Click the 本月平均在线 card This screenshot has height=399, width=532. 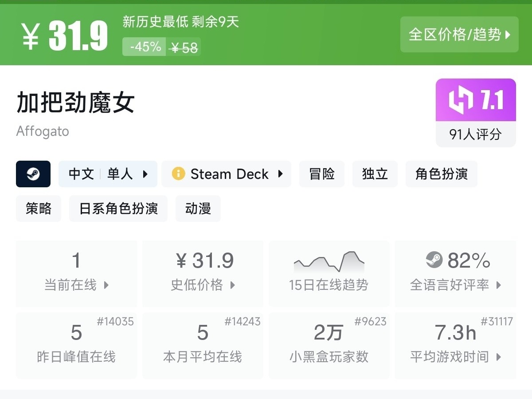[203, 345]
